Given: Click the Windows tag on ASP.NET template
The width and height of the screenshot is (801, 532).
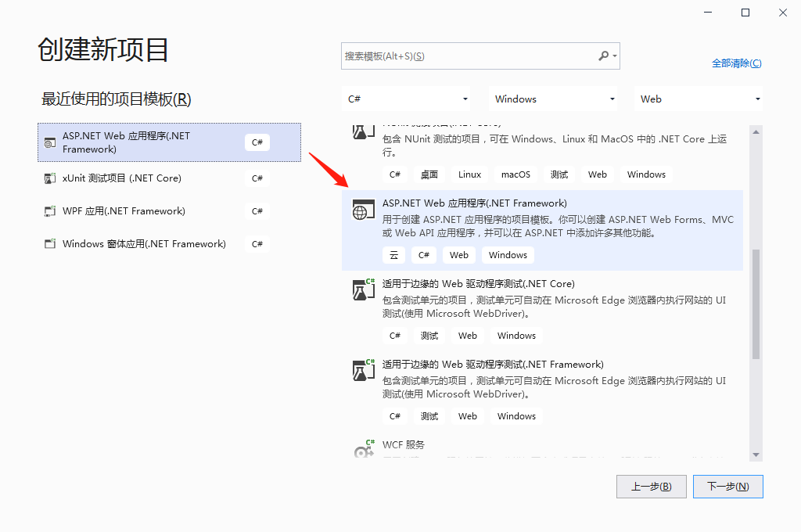Looking at the screenshot, I should pyautogui.click(x=508, y=255).
